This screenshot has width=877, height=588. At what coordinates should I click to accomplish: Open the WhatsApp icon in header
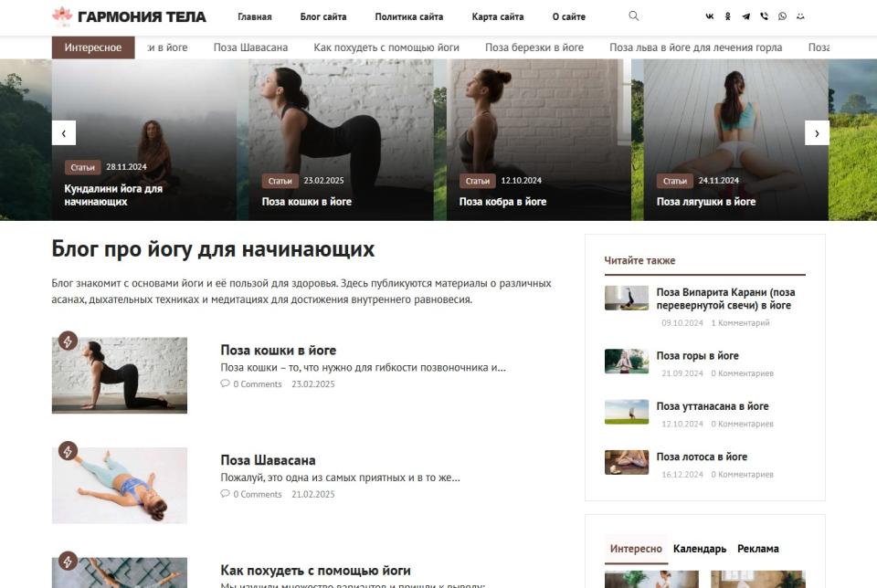click(783, 16)
